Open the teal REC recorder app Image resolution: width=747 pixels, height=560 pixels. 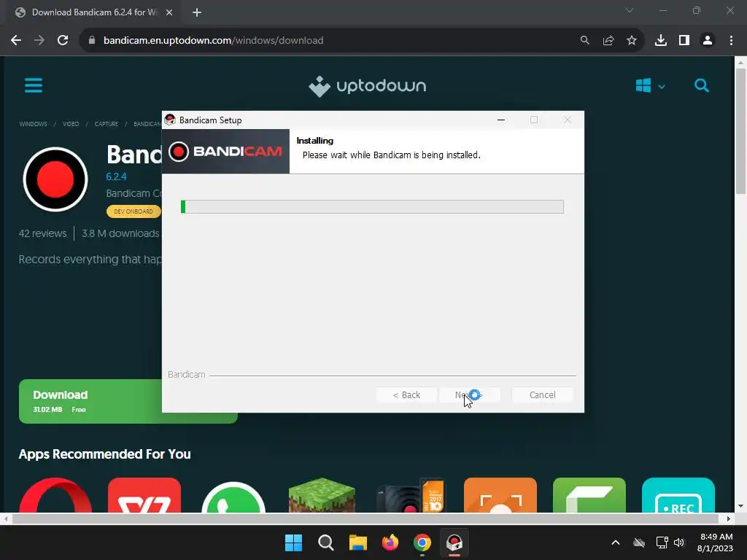[678, 495]
